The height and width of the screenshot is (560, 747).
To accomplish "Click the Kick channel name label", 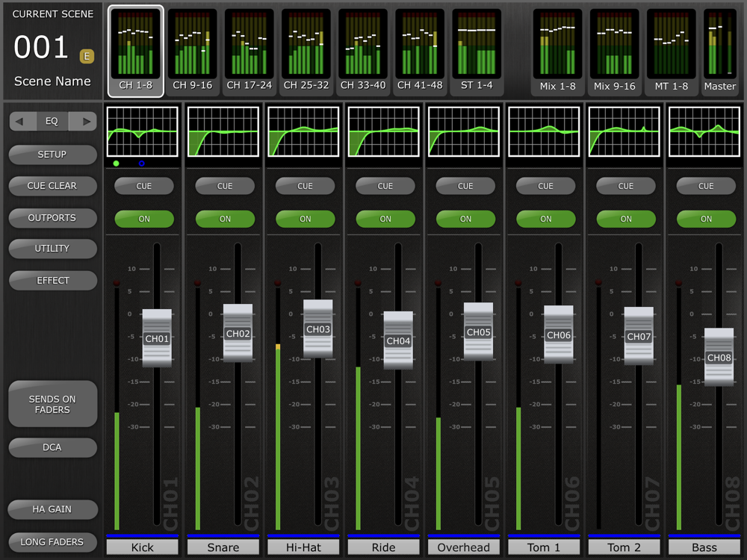I will click(143, 547).
